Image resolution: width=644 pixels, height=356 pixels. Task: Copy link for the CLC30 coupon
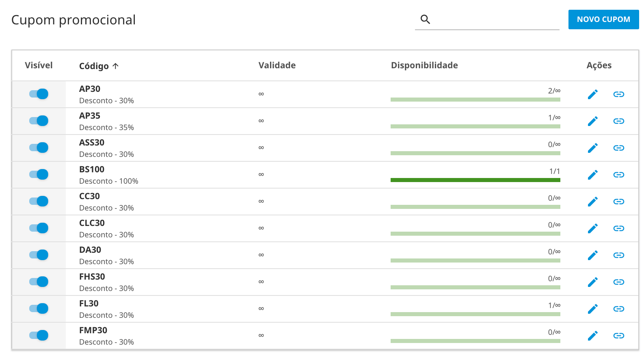619,228
